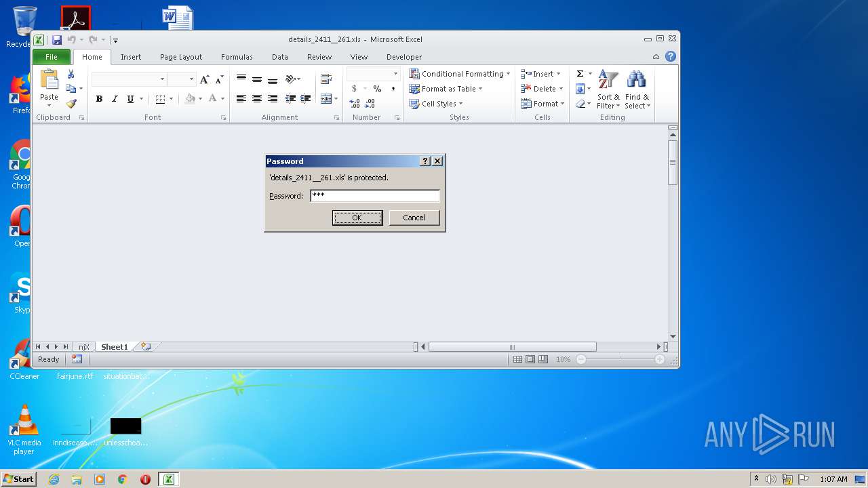
Task: Switch to Page Layout view in status bar
Action: point(530,360)
